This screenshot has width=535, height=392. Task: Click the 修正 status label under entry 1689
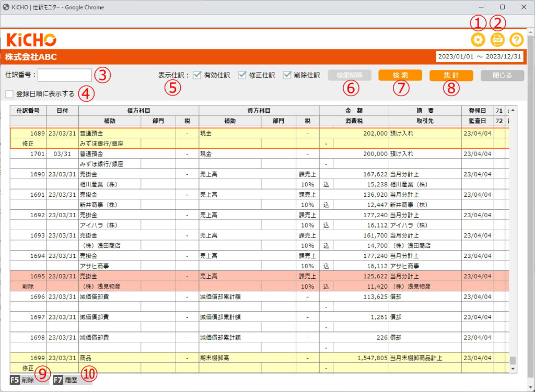pyautogui.click(x=28, y=144)
